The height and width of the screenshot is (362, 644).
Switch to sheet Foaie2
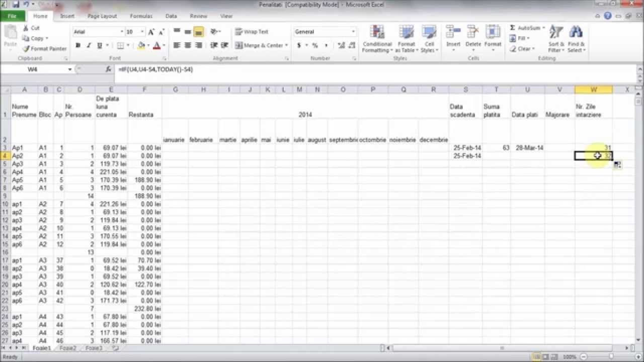tap(68, 348)
